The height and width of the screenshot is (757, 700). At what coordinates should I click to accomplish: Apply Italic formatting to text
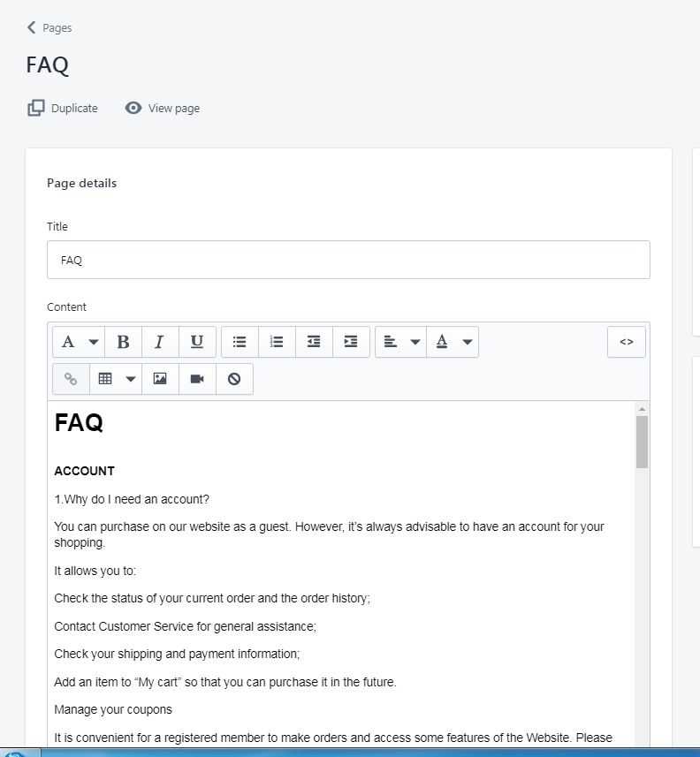click(160, 342)
